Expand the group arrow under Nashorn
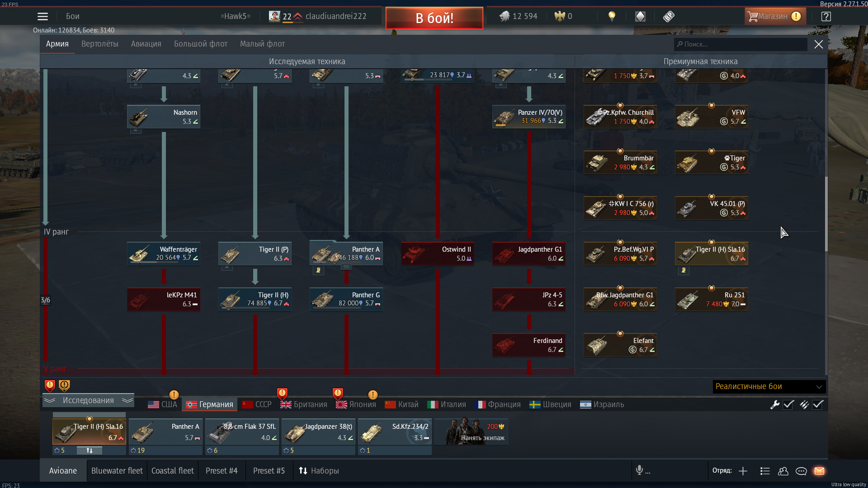Image resolution: width=868 pixels, height=488 pixels. pos(136,131)
